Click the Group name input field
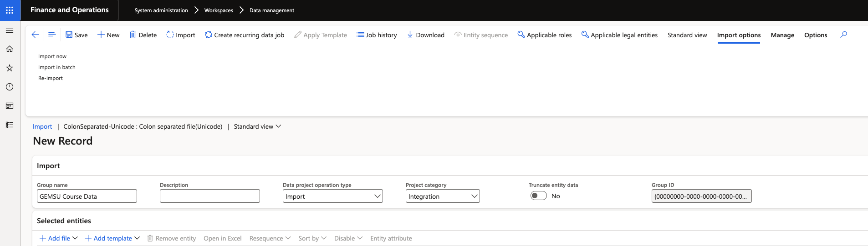Viewport: 868px width, 246px height. tap(87, 196)
